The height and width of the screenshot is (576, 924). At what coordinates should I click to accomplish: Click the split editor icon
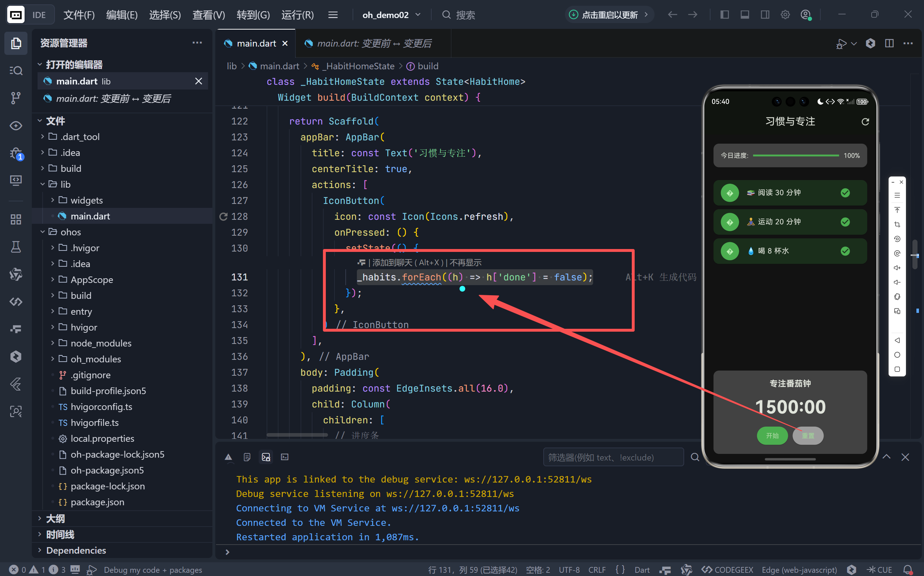click(889, 43)
